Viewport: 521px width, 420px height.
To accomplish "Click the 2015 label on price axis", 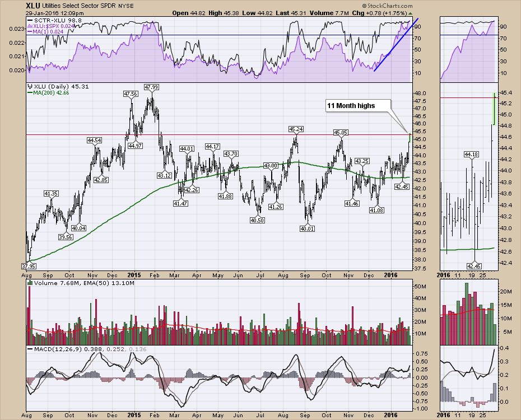I will [x=134, y=276].
